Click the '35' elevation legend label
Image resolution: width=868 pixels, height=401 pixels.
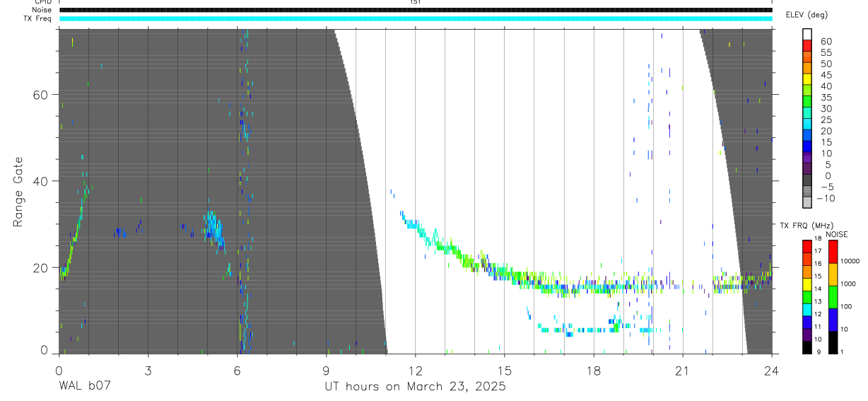(825, 97)
